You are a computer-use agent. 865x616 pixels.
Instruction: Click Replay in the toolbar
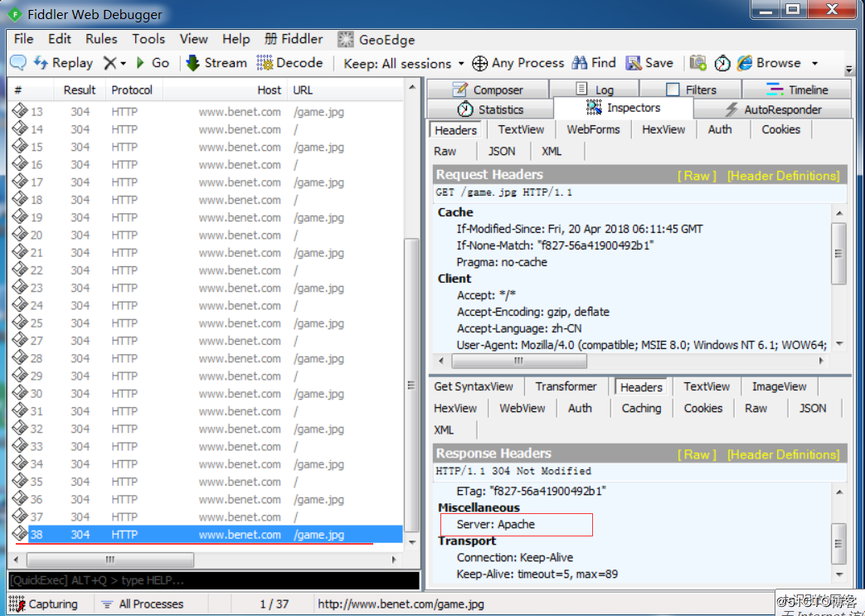point(63,63)
